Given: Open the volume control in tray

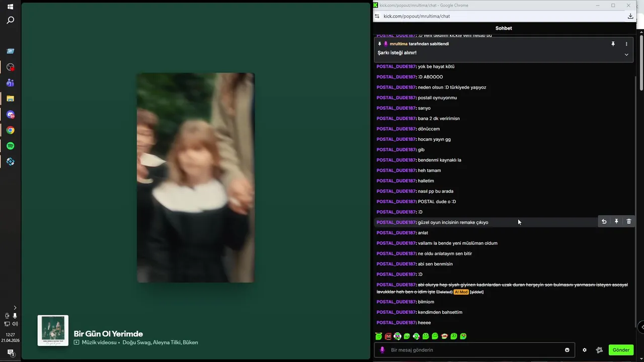Looking at the screenshot, I should 15,324.
